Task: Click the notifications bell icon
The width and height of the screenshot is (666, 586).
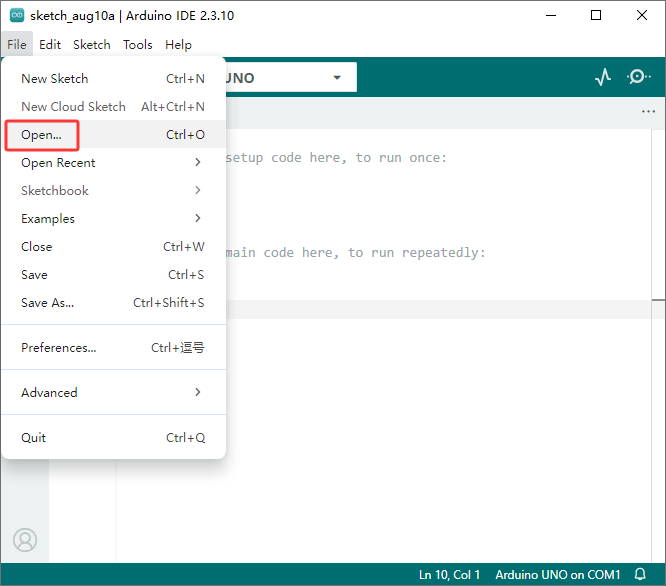Action: (x=640, y=574)
